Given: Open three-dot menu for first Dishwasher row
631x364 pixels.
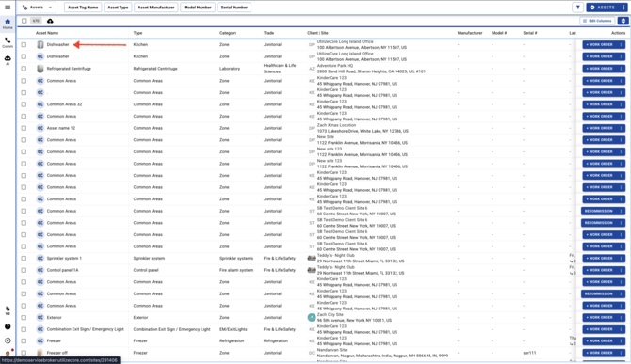Looking at the screenshot, I should 621,44.
